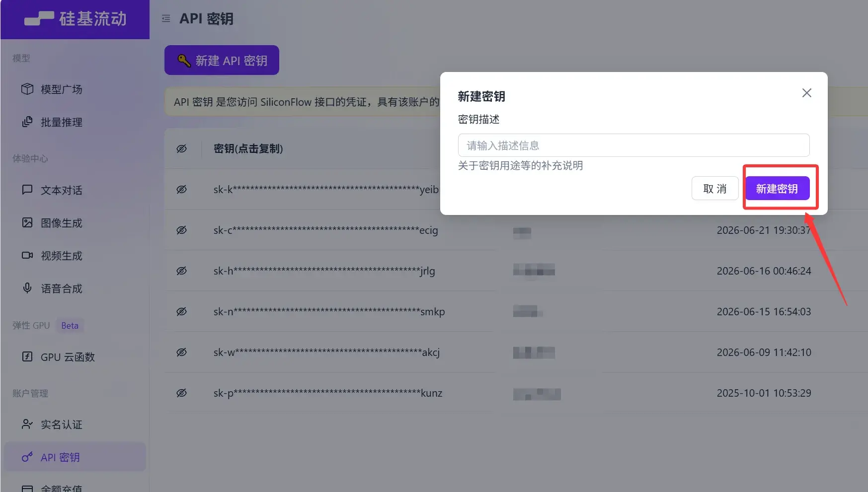This screenshot has height=492, width=868.
Task: Click the 模型广场 cube icon
Action: pyautogui.click(x=27, y=89)
